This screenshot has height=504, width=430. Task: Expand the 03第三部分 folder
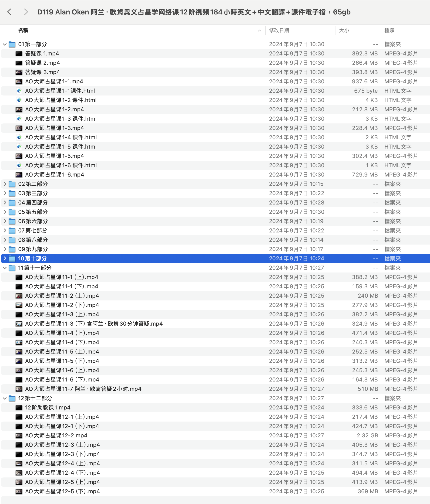[5, 193]
